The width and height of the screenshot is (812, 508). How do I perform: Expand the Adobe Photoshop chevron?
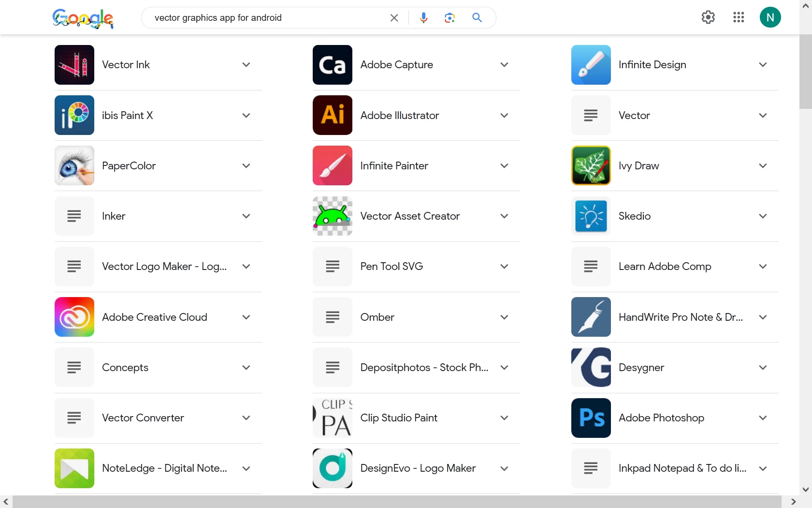point(763,418)
